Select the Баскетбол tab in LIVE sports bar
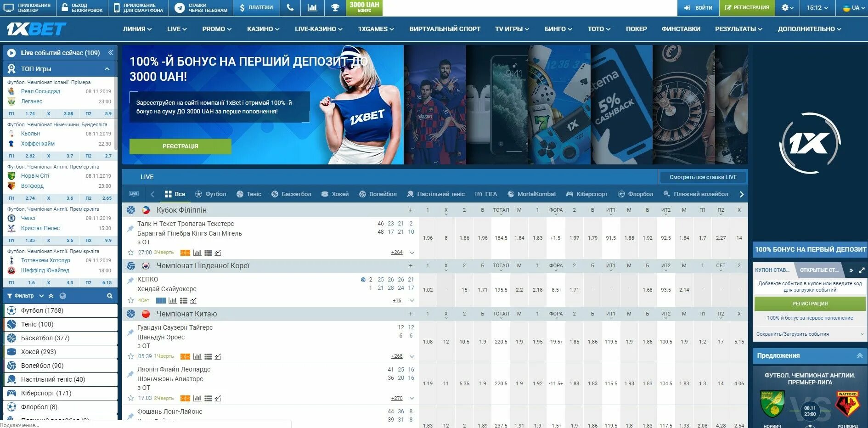The height and width of the screenshot is (428, 868). pos(291,194)
